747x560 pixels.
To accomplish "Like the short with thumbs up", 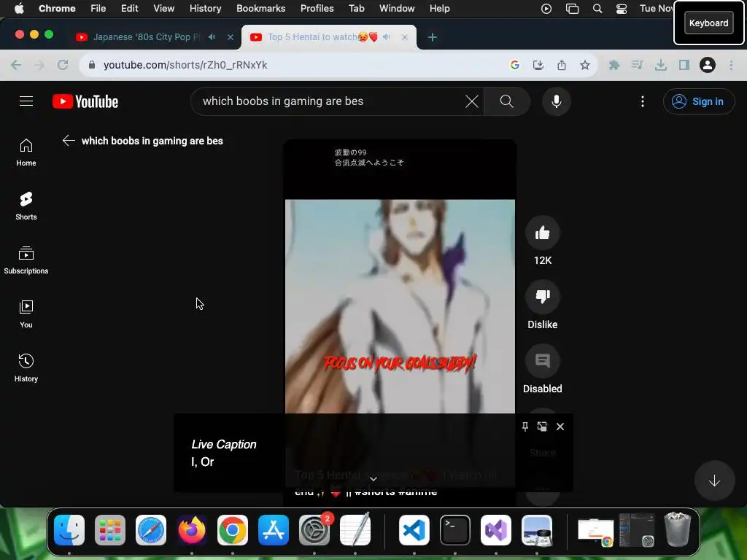I will 542,233.
